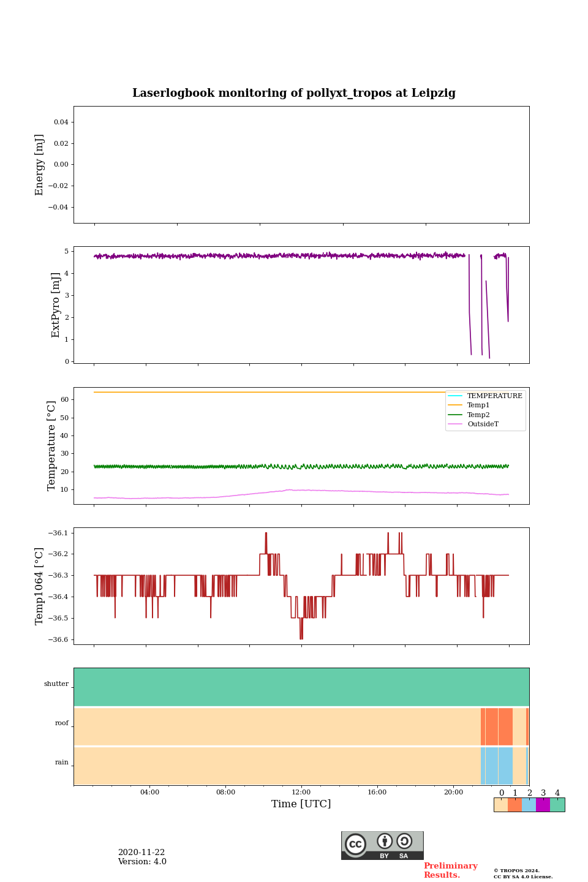The width and height of the screenshot is (588, 882).
Task: Click the light blue rain status block
Action: pos(497,766)
